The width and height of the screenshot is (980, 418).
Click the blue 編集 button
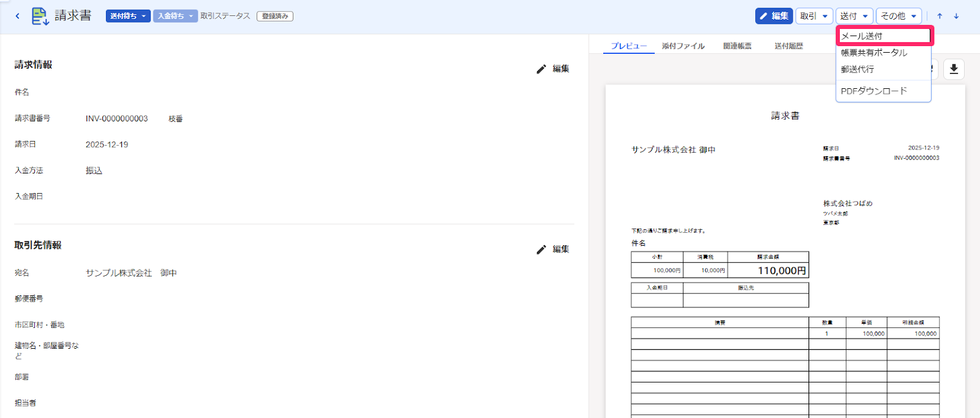[774, 16]
